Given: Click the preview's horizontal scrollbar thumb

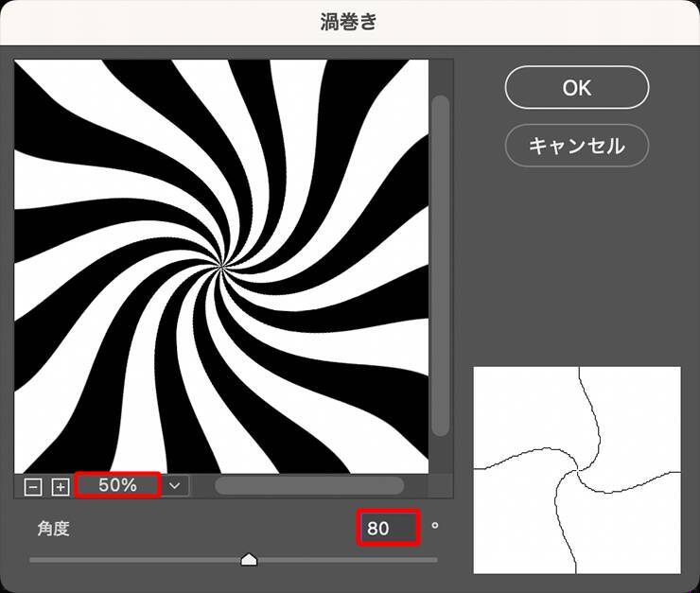Looking at the screenshot, I should click(x=308, y=485).
